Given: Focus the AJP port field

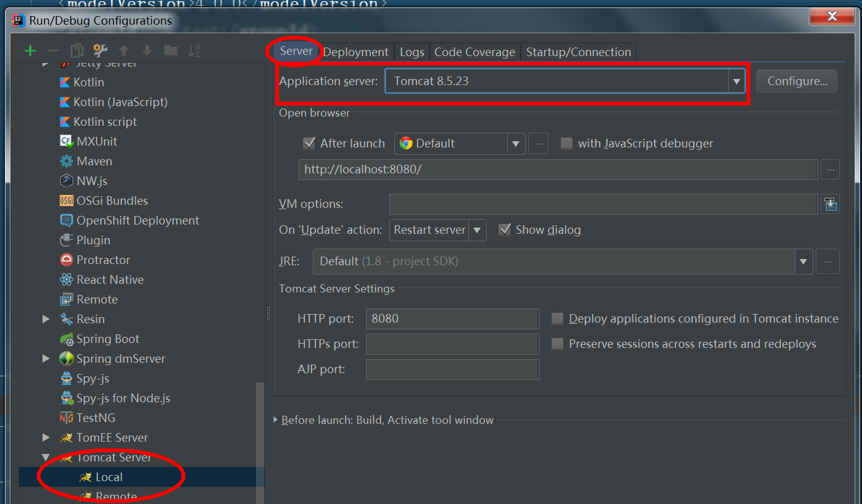Looking at the screenshot, I should 452,370.
